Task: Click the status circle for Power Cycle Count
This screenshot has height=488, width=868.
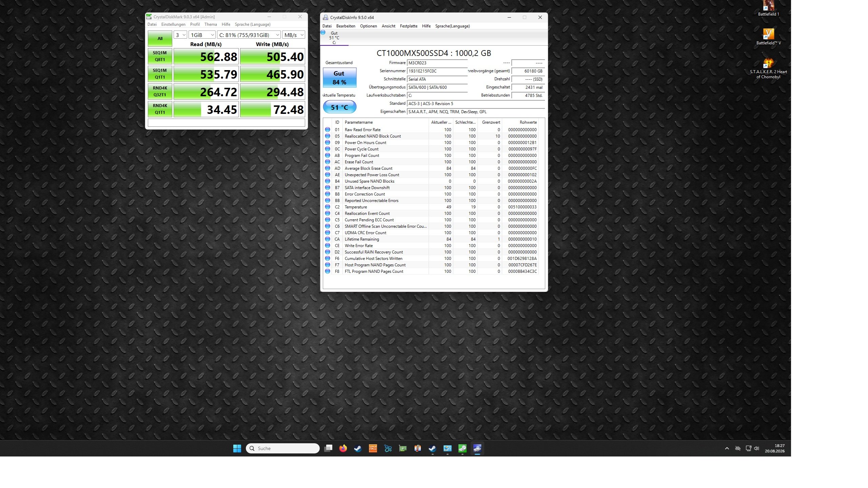Action: pyautogui.click(x=328, y=149)
